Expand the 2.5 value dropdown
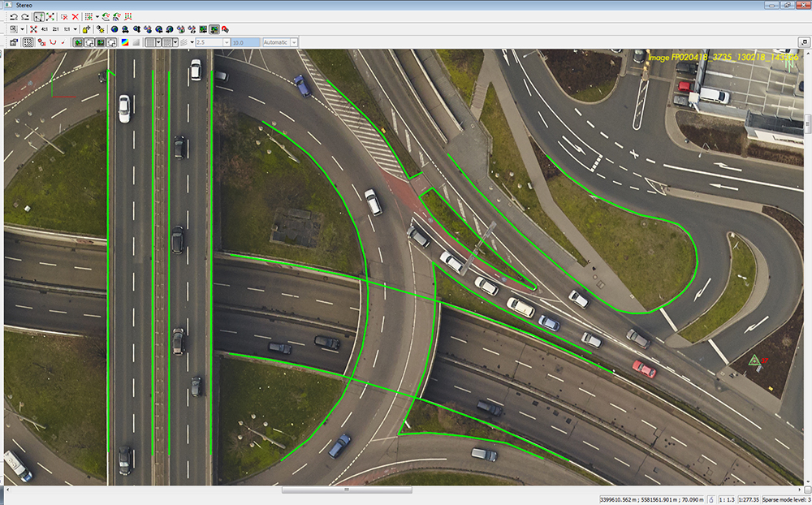 pyautogui.click(x=227, y=42)
